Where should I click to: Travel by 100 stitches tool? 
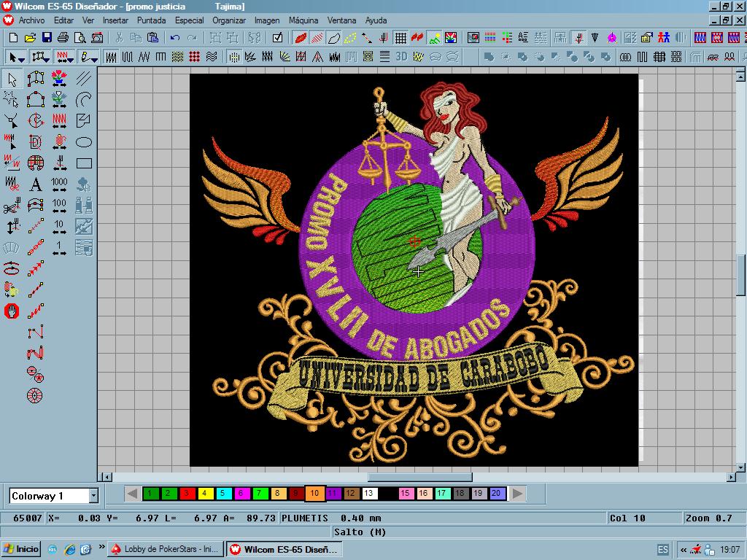59,206
